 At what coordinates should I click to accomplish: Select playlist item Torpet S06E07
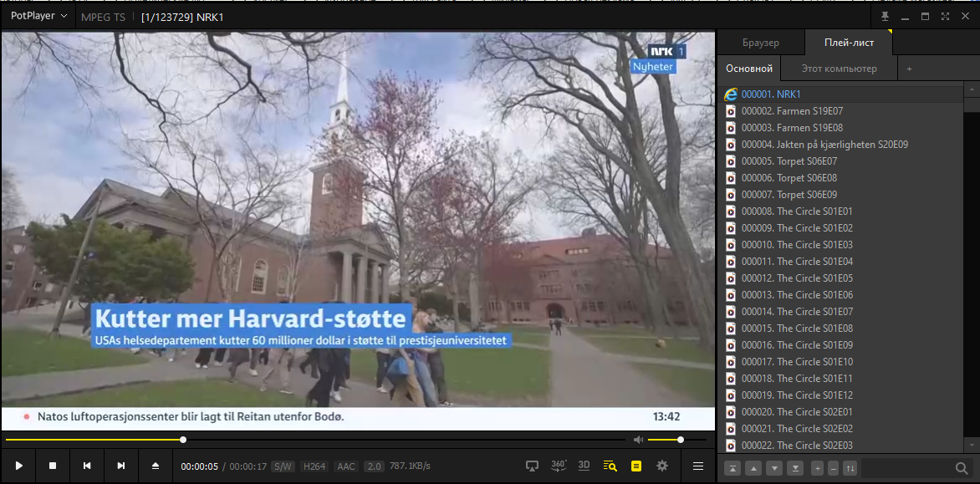tap(840, 161)
